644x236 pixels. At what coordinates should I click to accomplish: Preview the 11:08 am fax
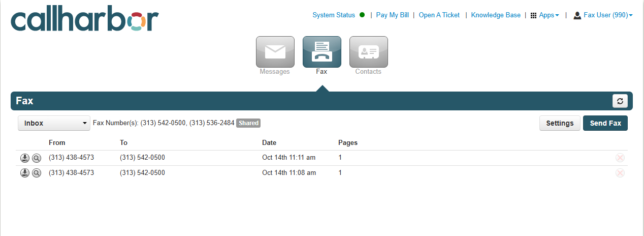36,173
